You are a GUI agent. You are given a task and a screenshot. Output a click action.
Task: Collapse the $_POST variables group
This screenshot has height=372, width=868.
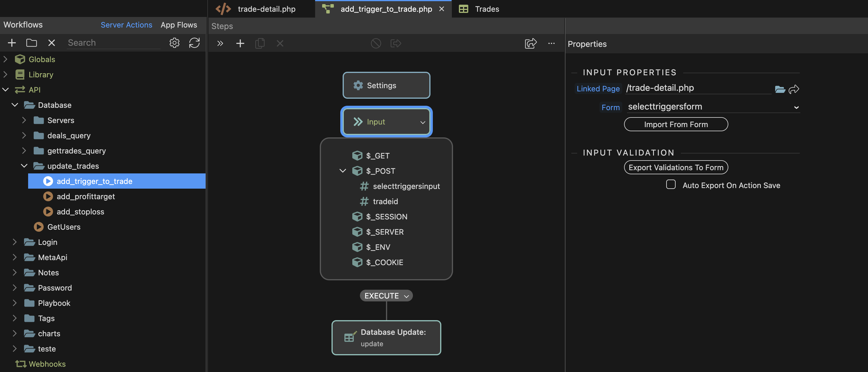click(x=343, y=171)
